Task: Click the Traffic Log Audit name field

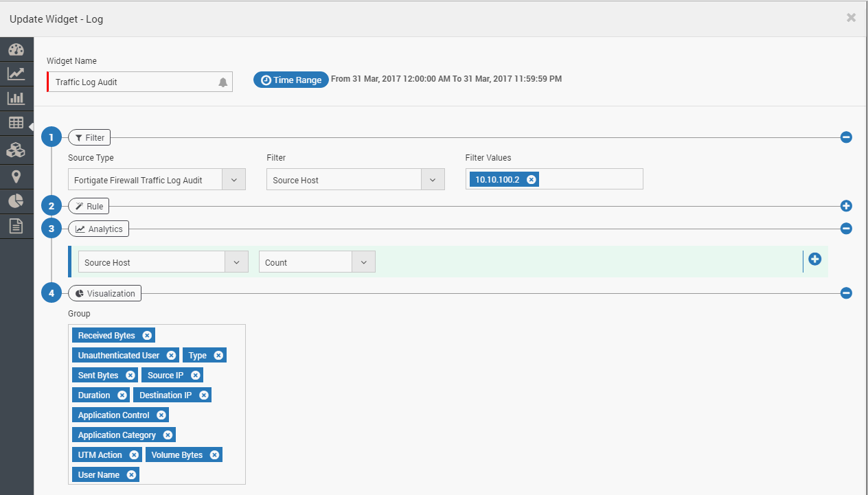Action: 139,82
